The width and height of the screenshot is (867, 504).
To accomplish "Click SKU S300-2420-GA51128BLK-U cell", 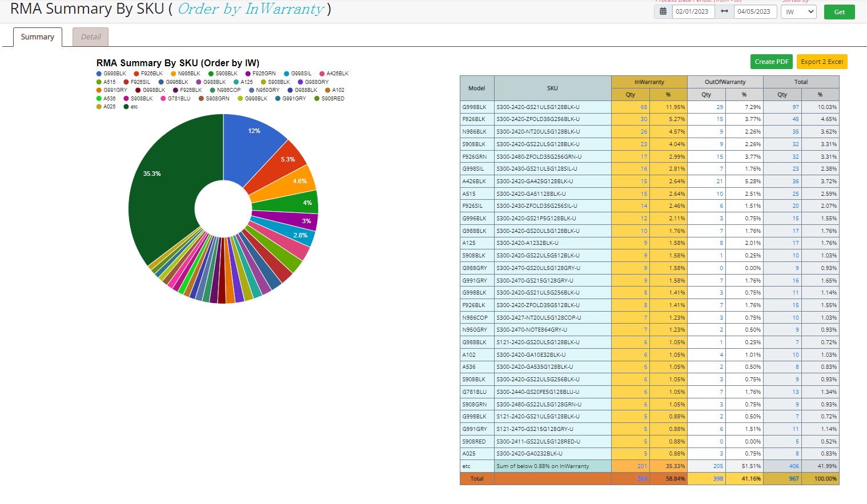I will [x=552, y=193].
